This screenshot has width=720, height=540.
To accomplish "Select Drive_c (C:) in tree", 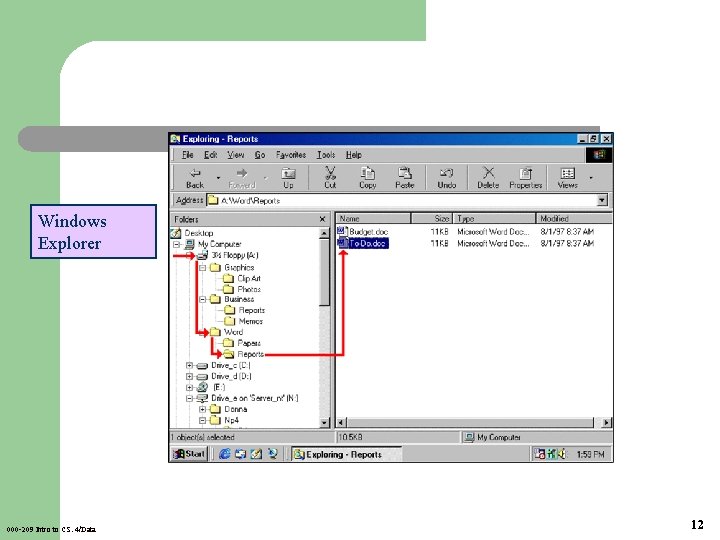I will click(231, 366).
